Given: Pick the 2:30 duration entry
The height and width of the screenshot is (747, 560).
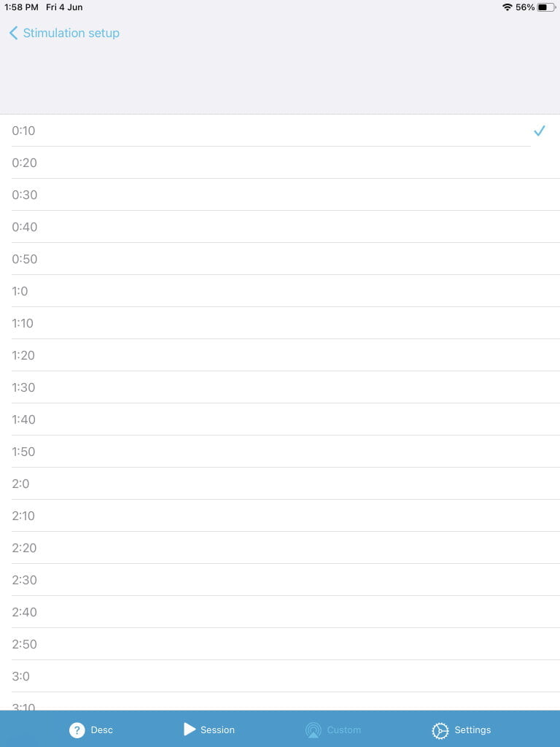Looking at the screenshot, I should (280, 580).
